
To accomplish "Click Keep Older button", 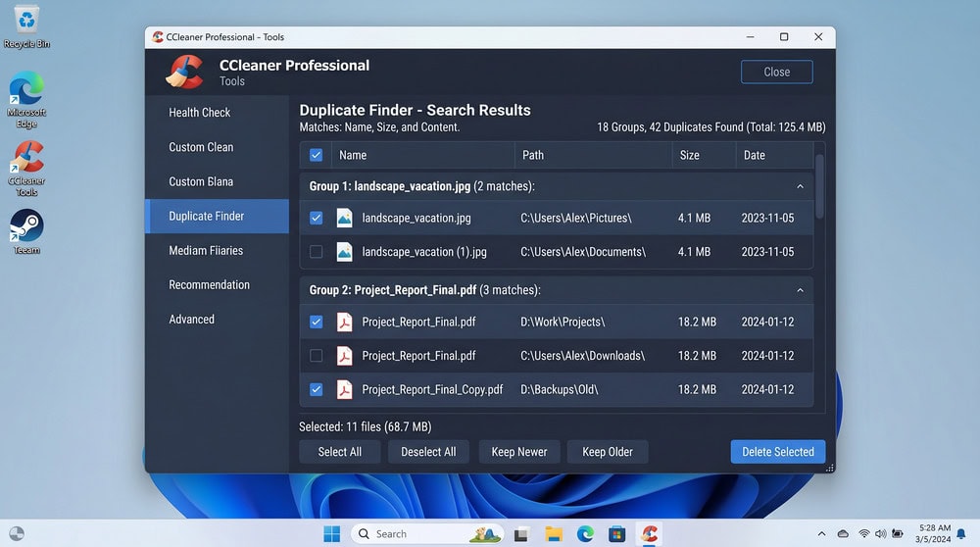I will 608,451.
